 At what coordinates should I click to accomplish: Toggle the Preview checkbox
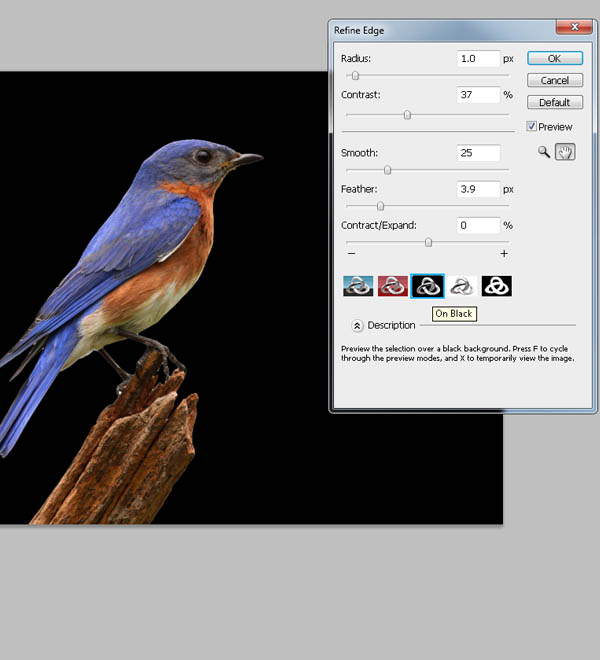[532, 127]
